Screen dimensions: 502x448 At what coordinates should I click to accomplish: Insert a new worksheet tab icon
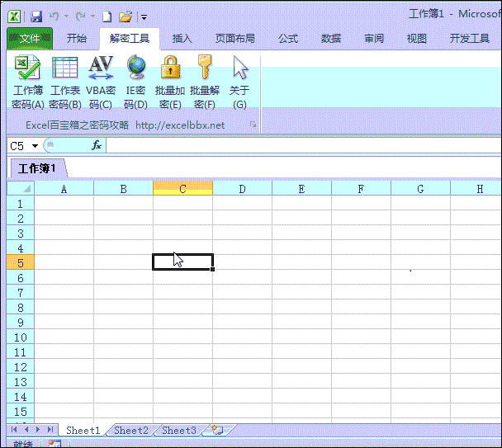tap(218, 430)
